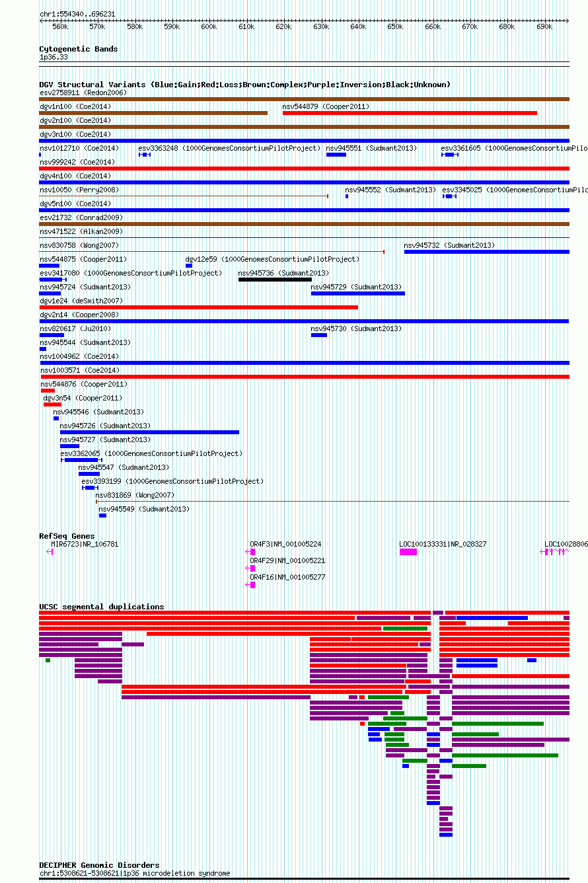Image resolution: width=588 pixels, height=883 pixels.
Task: Open the 1p36 microdeletion syndrome entry
Action: 135,873
